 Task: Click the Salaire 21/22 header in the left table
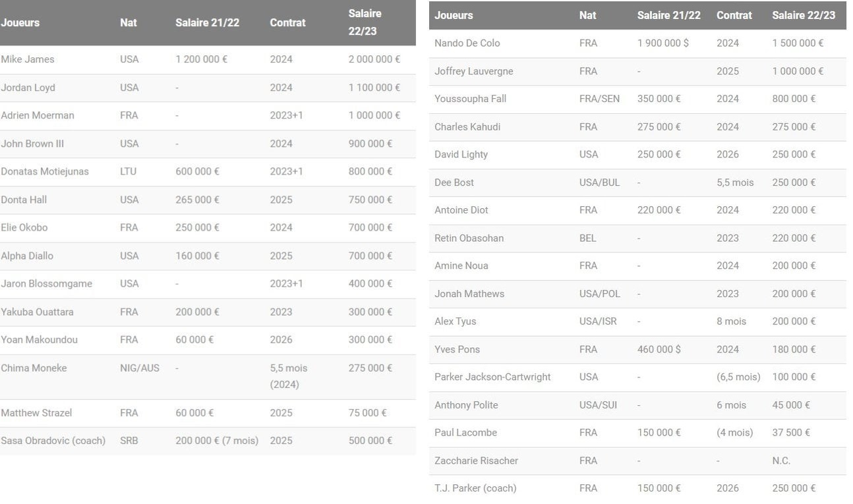207,22
